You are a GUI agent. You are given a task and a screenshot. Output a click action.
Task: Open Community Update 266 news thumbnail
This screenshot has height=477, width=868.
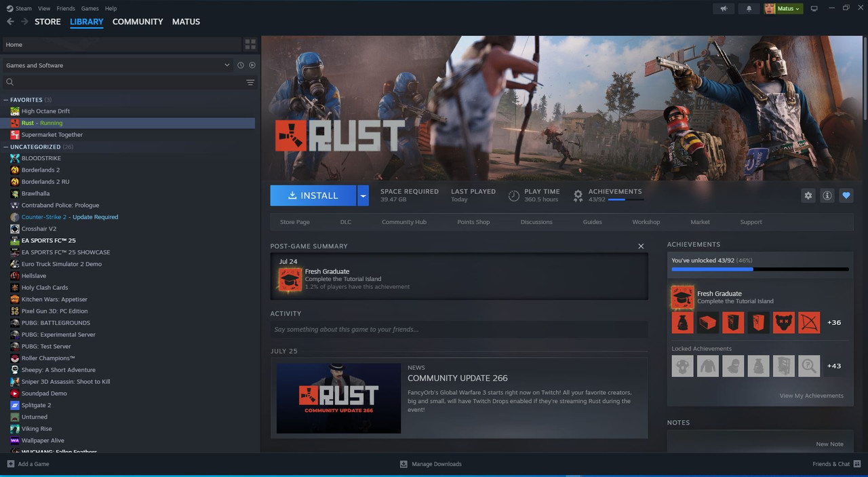[x=338, y=398]
